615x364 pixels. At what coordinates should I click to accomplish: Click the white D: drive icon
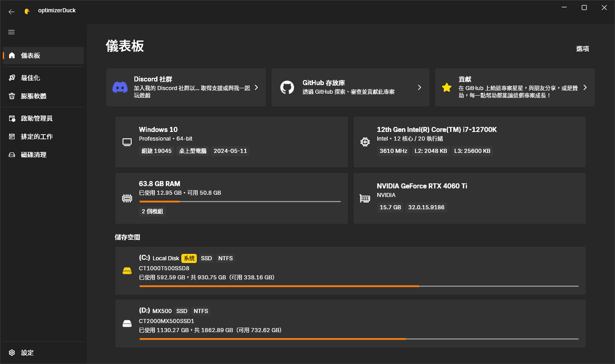pyautogui.click(x=127, y=324)
